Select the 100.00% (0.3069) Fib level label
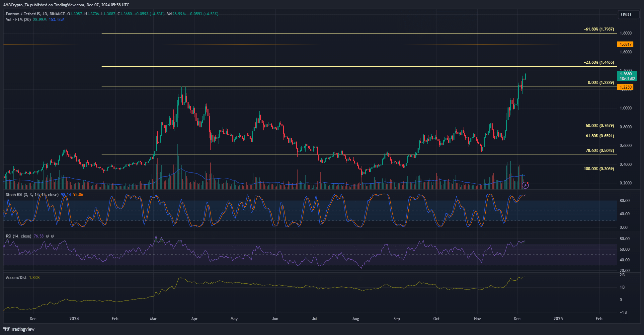644x335 pixels. click(x=599, y=169)
